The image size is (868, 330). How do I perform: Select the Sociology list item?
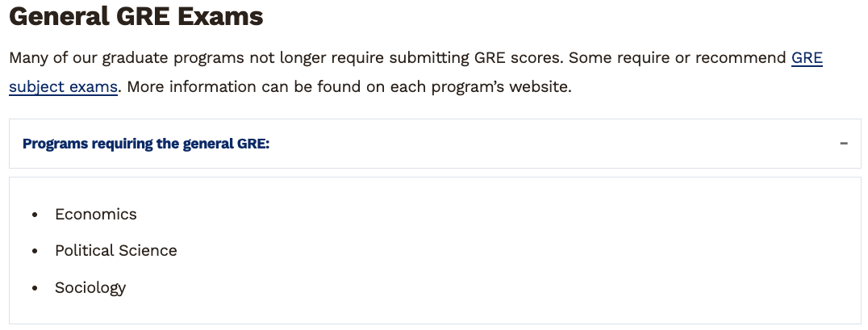(x=90, y=288)
